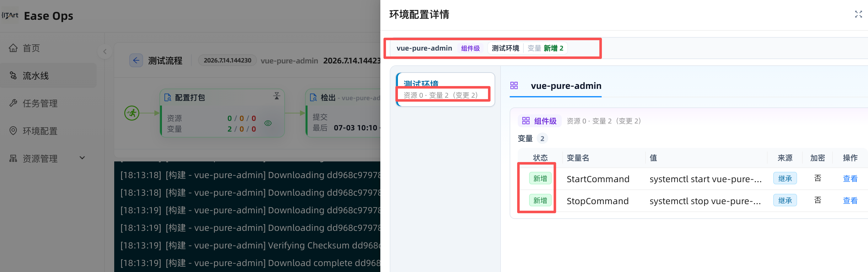The image size is (868, 272).
Task: Click 加密 column header
Action: coord(817,158)
